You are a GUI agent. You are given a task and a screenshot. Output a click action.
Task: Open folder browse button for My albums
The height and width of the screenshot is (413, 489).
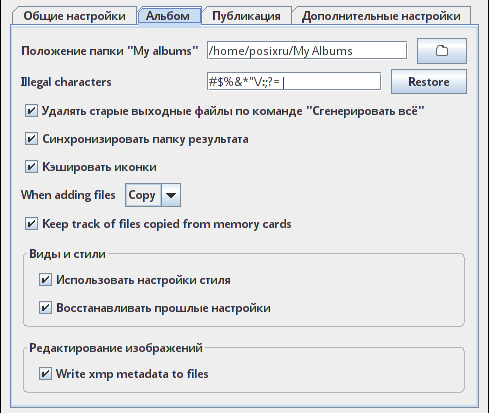pyautogui.click(x=442, y=51)
